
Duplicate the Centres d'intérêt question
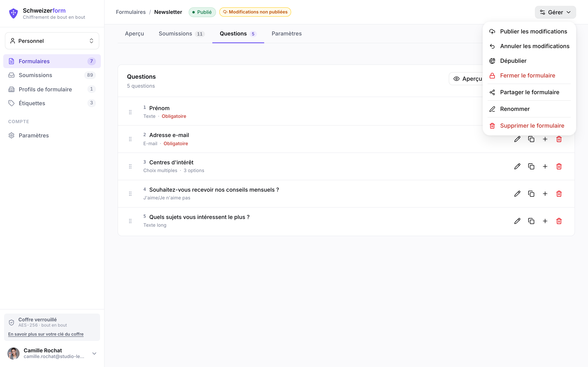pyautogui.click(x=531, y=166)
